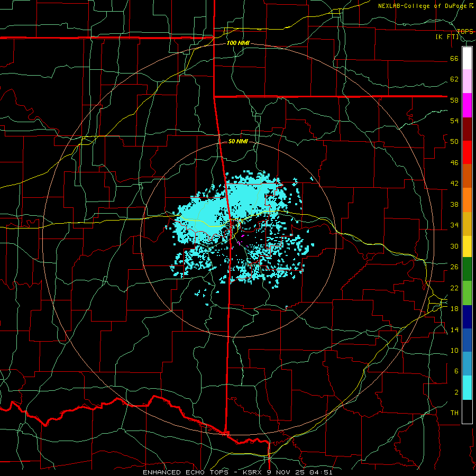Click the '9 NOV 25' date text
Image resolution: width=476 pixels, height=476 pixels.
point(287,472)
